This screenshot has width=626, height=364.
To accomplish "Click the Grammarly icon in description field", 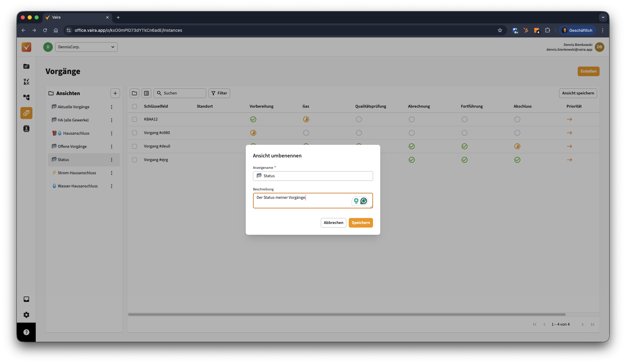I will [x=363, y=201].
